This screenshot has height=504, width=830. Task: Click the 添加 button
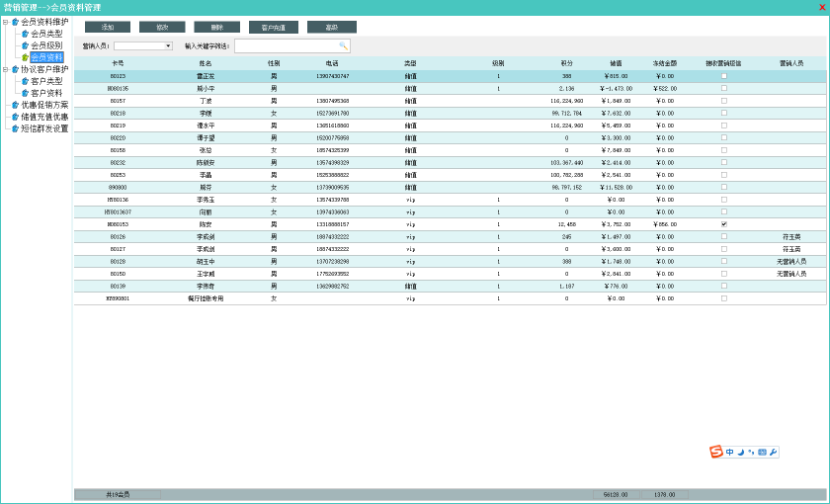pos(108,28)
